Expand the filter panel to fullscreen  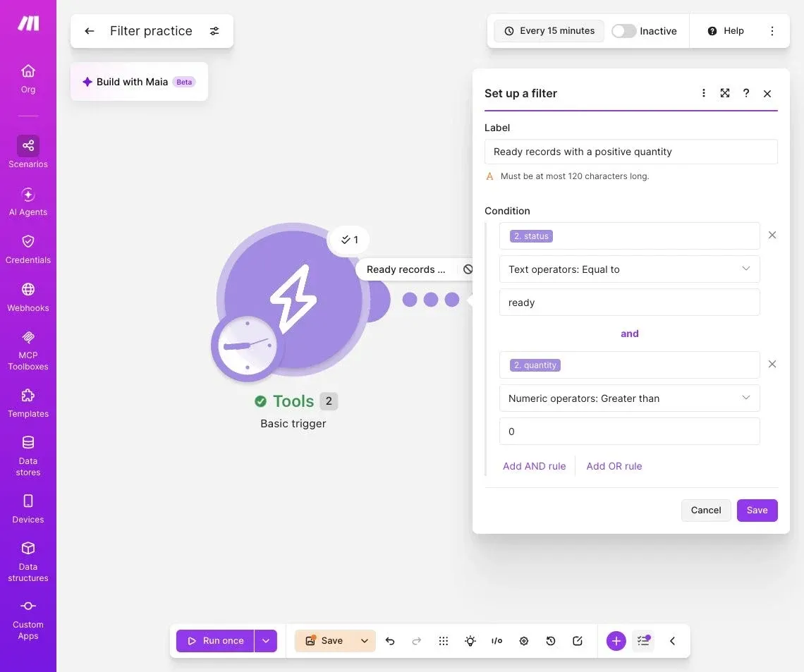coord(724,93)
